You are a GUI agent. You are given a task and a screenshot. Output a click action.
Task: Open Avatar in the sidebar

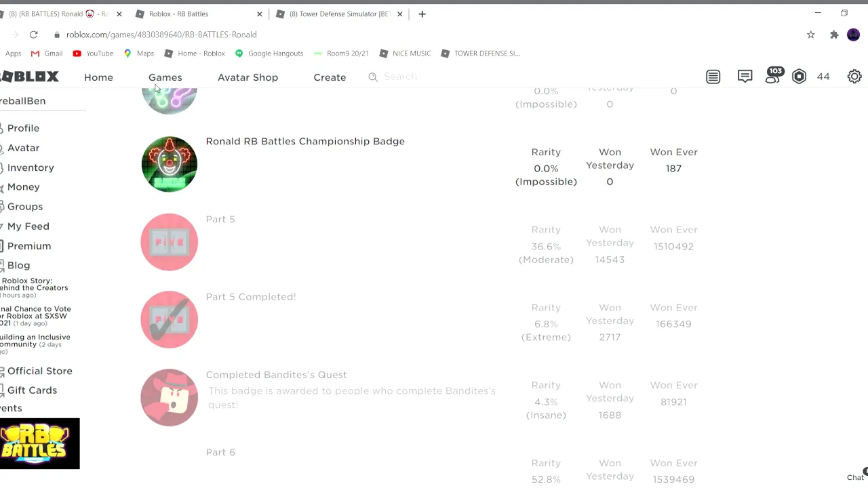pos(23,148)
